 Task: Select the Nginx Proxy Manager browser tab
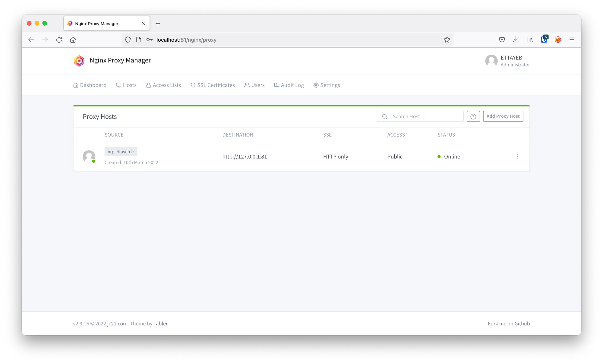click(x=106, y=24)
